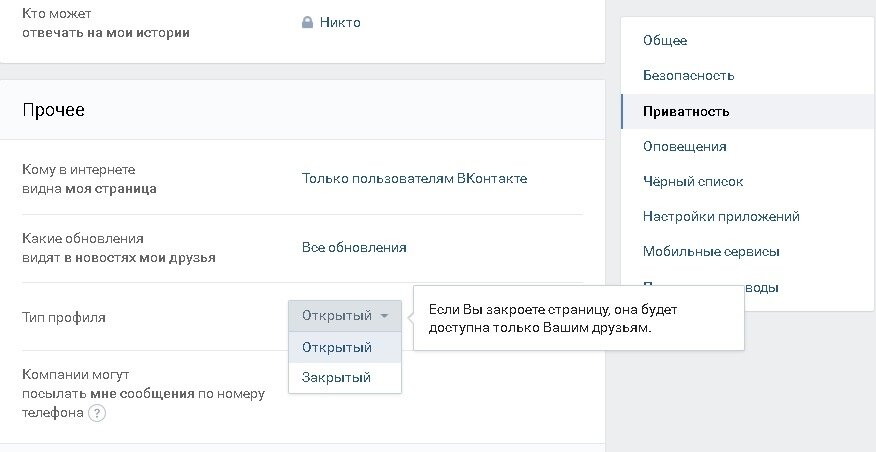The width and height of the screenshot is (876, 452).
Task: Click the question mark help icon
Action: pyautogui.click(x=97, y=412)
